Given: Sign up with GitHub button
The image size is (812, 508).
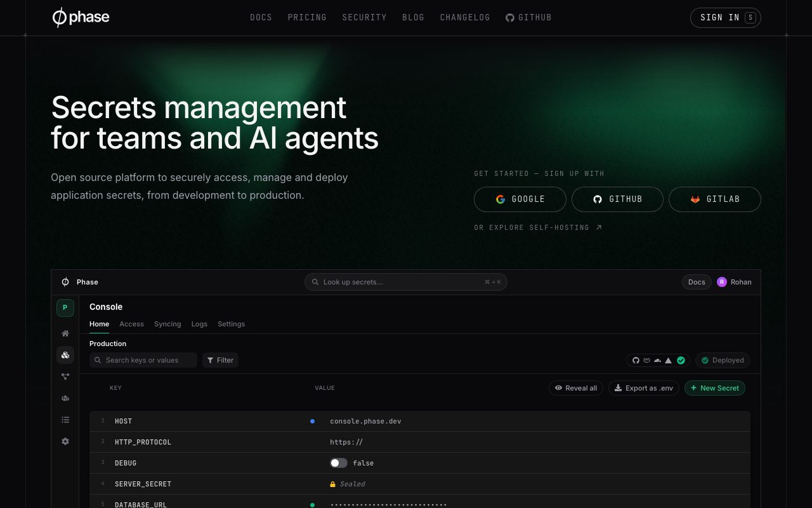Looking at the screenshot, I should tap(617, 199).
